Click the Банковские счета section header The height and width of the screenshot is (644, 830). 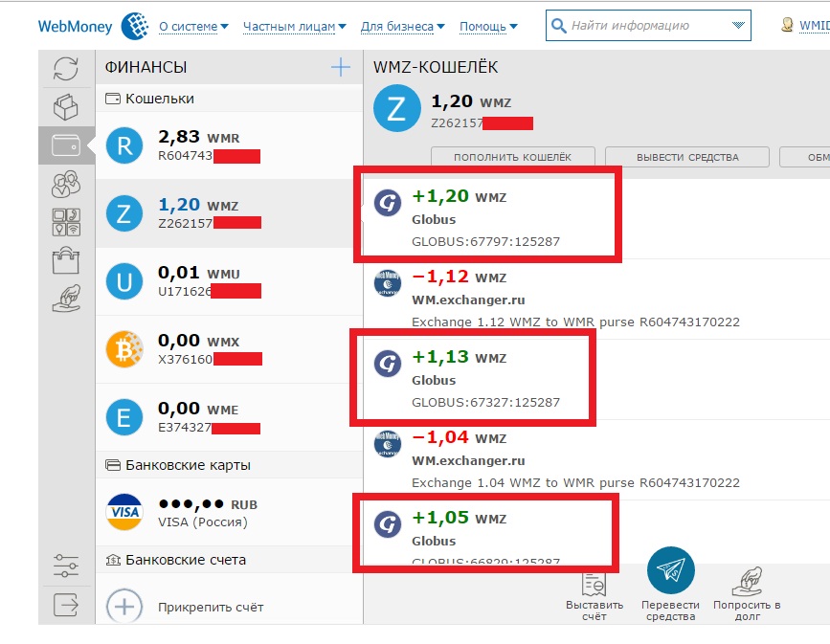tap(229, 560)
